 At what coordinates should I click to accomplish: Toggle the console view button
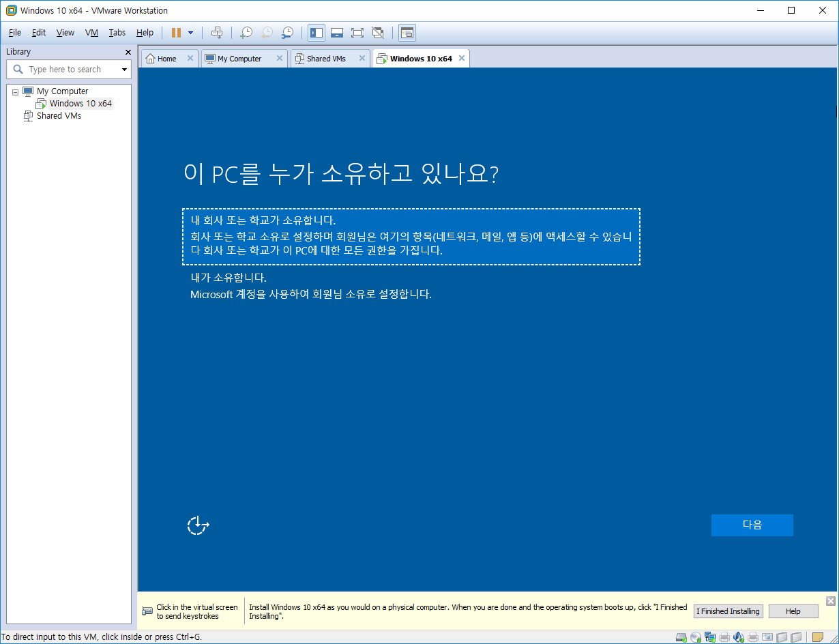[407, 32]
